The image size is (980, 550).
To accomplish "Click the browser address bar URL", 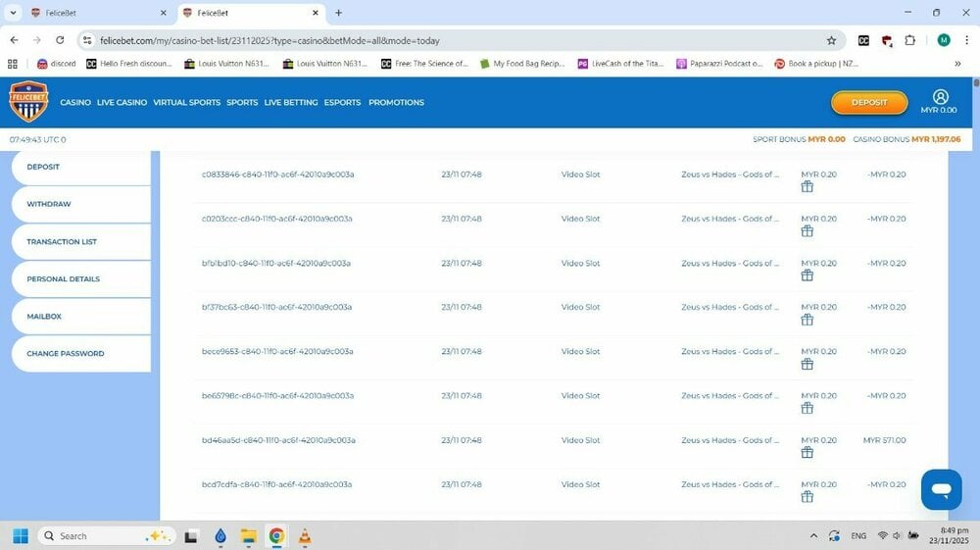I will click(x=269, y=40).
